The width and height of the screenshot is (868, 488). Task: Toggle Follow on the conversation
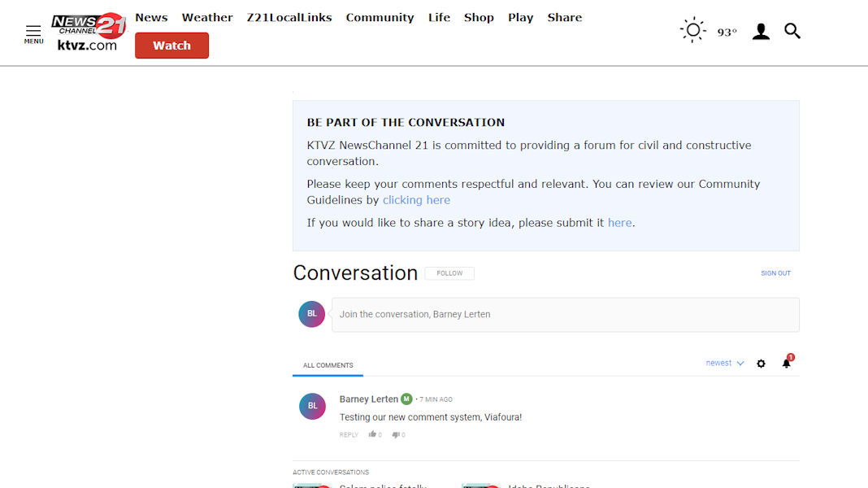pos(449,273)
